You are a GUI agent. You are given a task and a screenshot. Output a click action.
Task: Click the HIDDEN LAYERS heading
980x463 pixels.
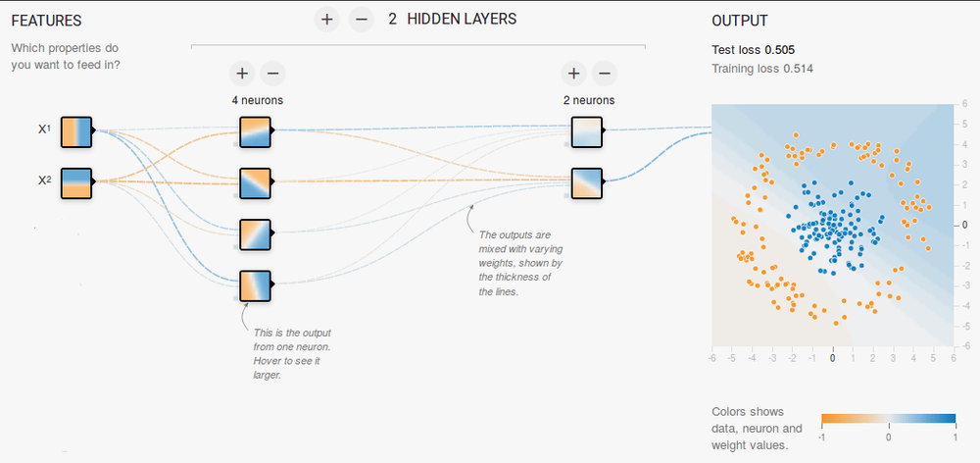tap(462, 20)
